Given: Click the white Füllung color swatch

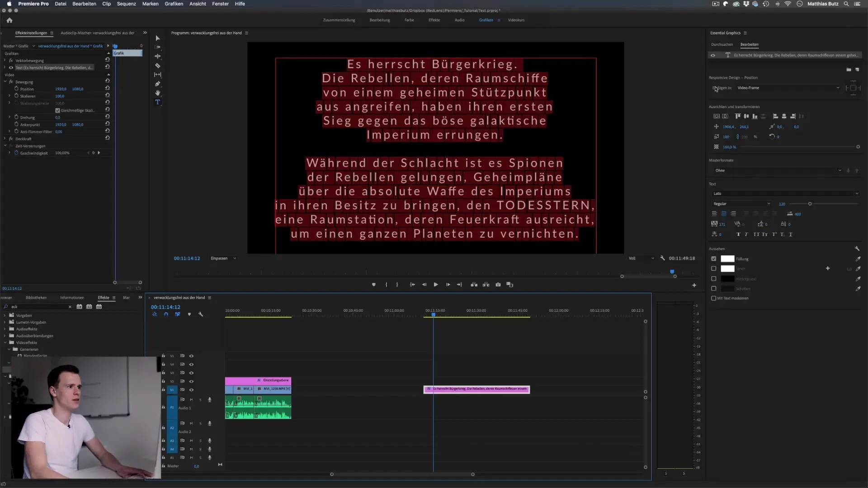Looking at the screenshot, I should (727, 259).
